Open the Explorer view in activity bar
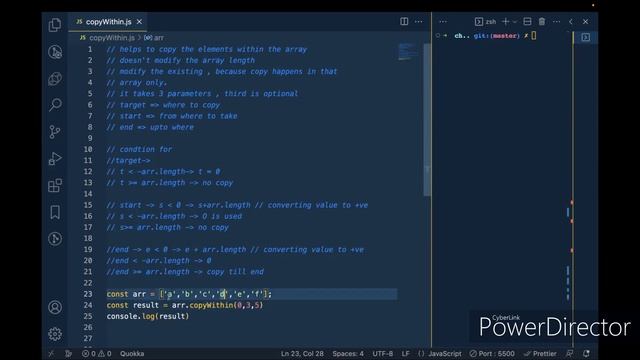The image size is (640, 360). point(55,25)
